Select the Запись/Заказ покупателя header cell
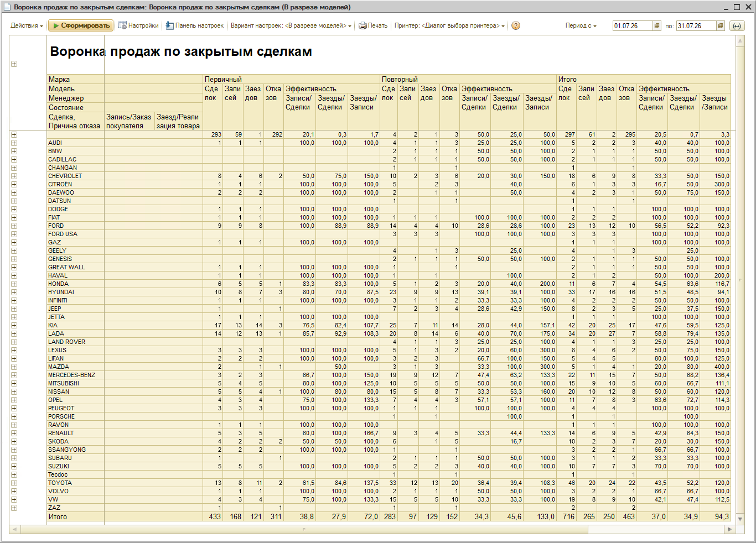Image resolution: width=756 pixels, height=543 pixels. 130,121
